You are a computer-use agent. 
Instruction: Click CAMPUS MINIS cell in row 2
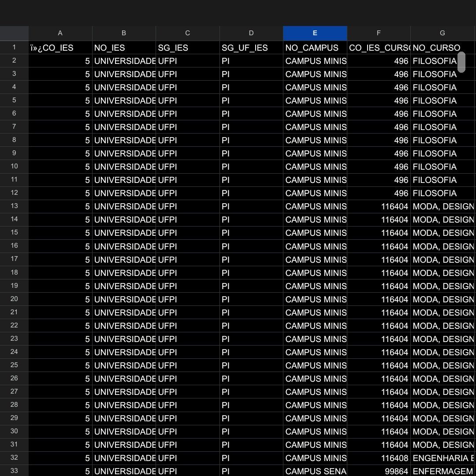pyautogui.click(x=315, y=61)
